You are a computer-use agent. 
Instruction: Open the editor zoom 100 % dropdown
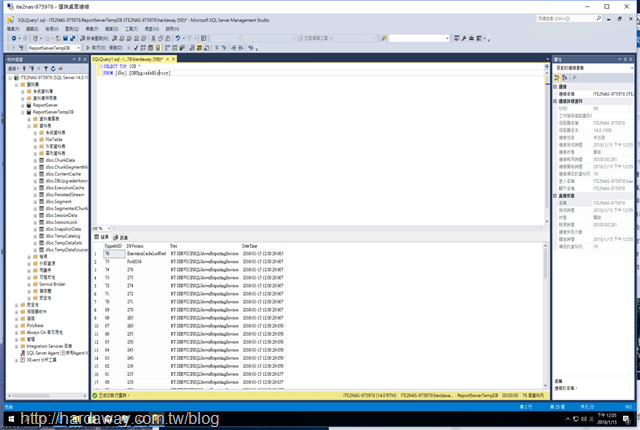coord(101,228)
